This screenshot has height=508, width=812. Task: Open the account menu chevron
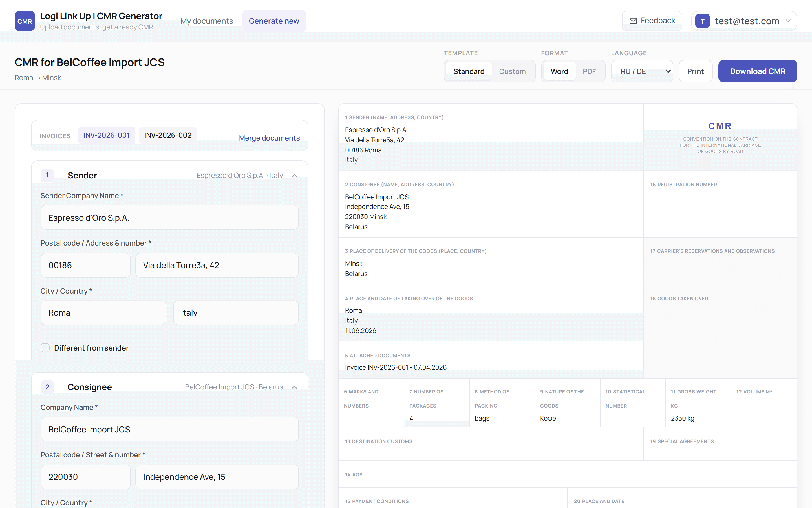click(x=788, y=21)
